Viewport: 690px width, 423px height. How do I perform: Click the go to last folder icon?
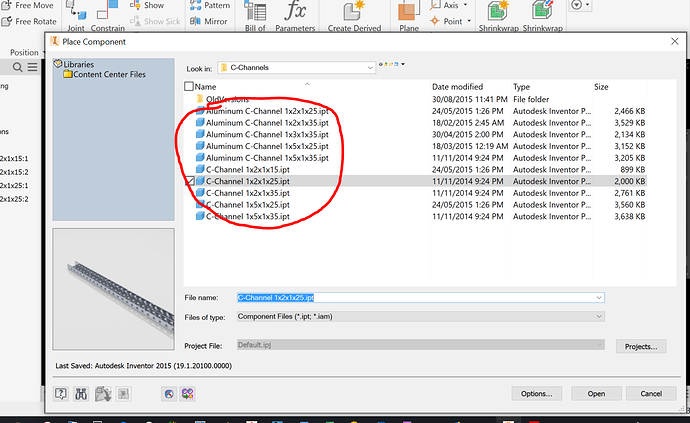click(381, 64)
